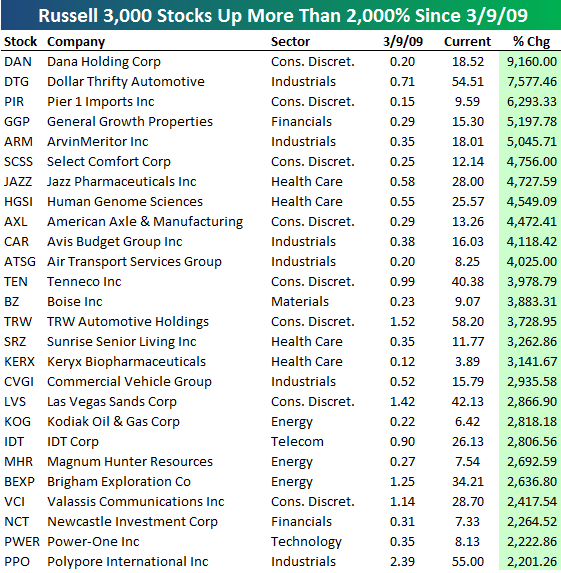Click 'Sunrise Senior Living Inc' company name
This screenshot has height=573, width=561.
click(x=122, y=342)
